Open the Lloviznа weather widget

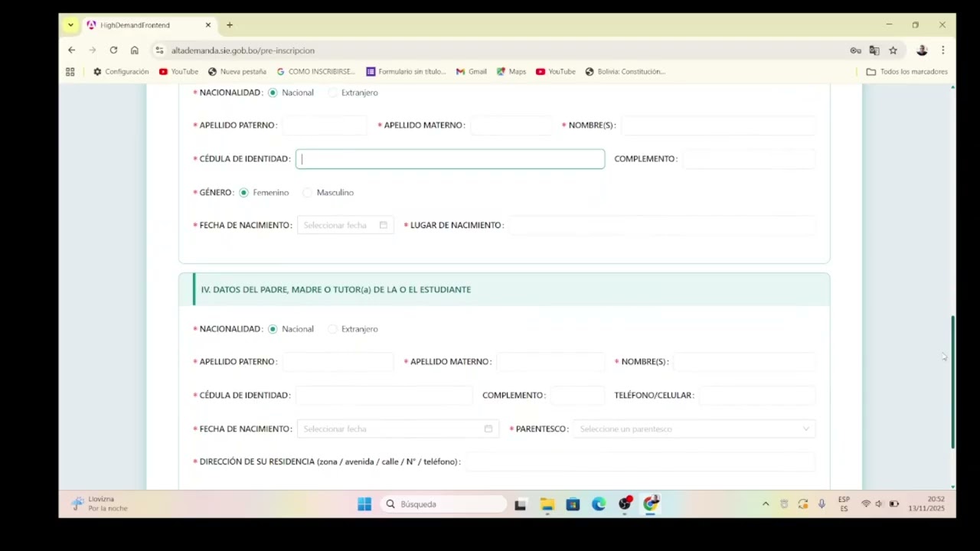(x=100, y=504)
